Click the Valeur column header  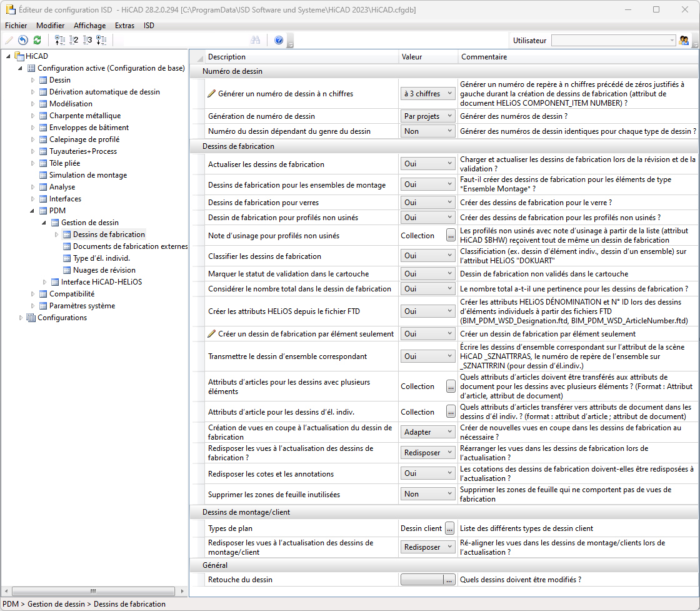428,57
